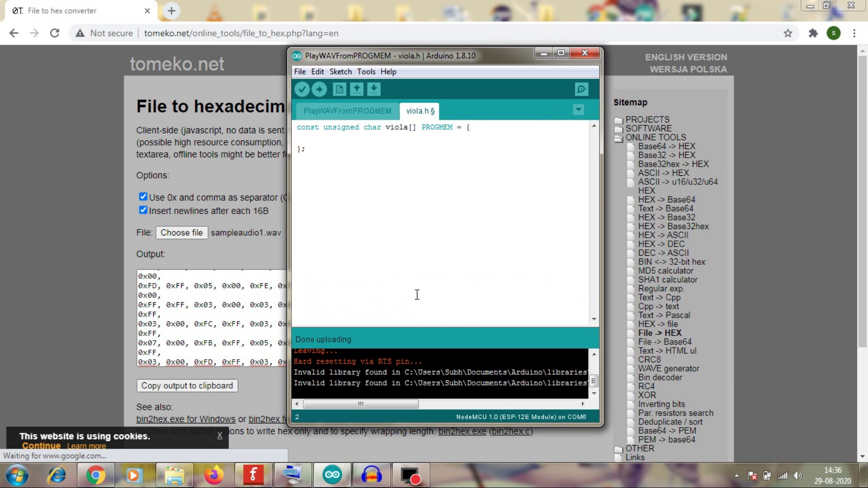Toggle 'Use 0x and comma as separator' checkbox
The height and width of the screenshot is (488, 868).
tap(142, 197)
